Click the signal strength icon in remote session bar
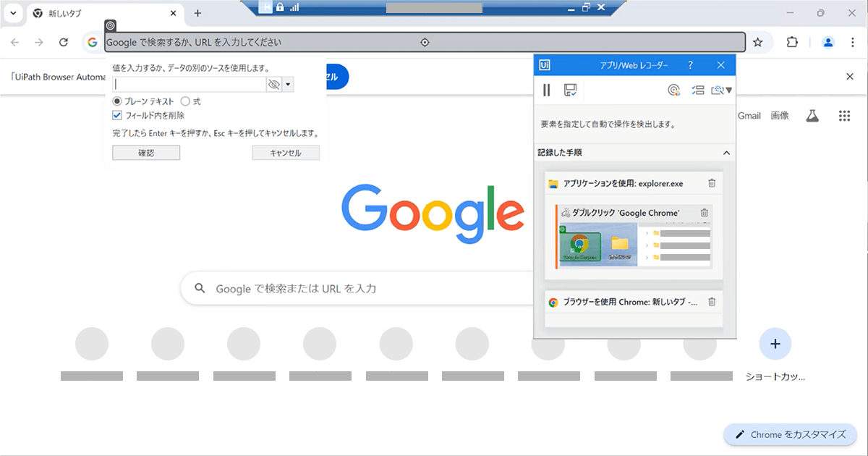This screenshot has width=868, height=456. [x=294, y=7]
